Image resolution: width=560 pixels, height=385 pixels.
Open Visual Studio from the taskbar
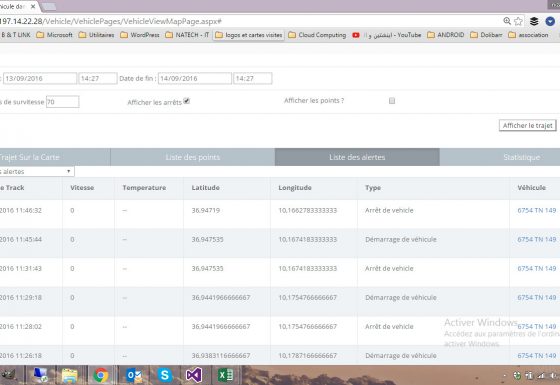[x=194, y=375]
